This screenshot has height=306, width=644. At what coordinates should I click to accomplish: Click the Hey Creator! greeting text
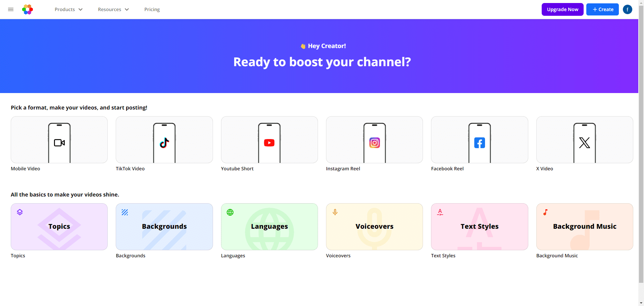click(327, 46)
